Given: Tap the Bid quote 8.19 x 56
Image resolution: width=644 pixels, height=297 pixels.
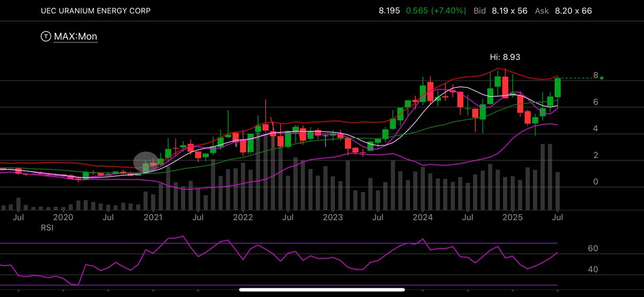Looking at the screenshot, I should click(x=510, y=11).
